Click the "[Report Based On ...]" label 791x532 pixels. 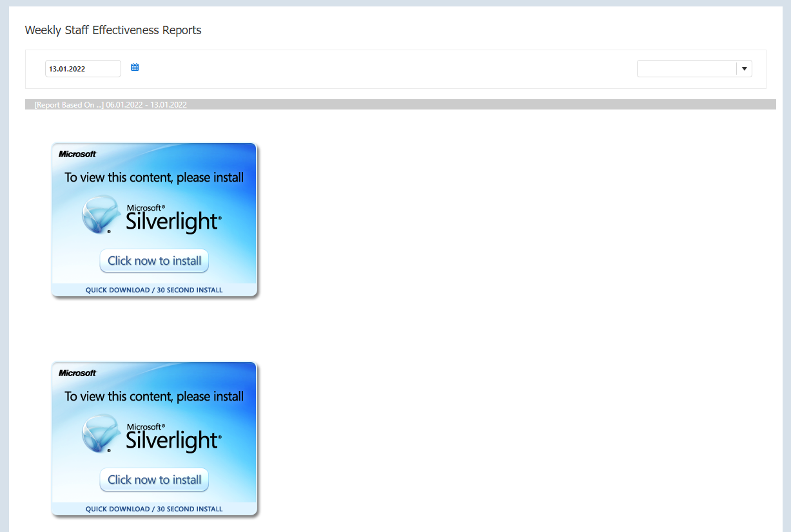pyautogui.click(x=69, y=104)
